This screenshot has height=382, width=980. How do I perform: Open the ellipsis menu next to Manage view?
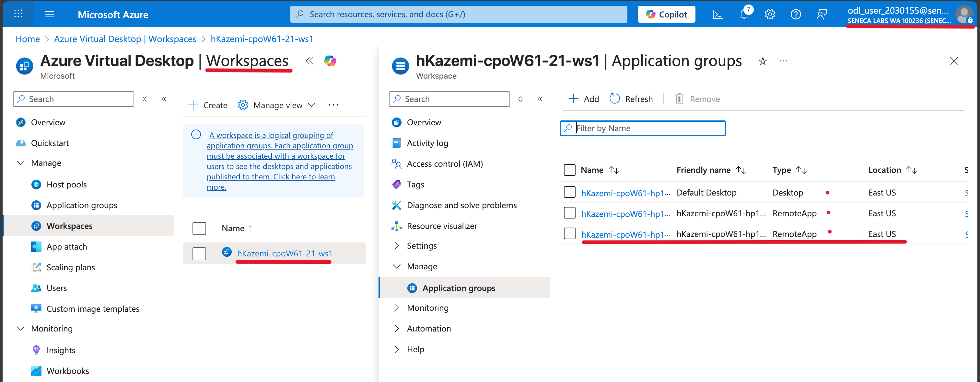pyautogui.click(x=333, y=105)
